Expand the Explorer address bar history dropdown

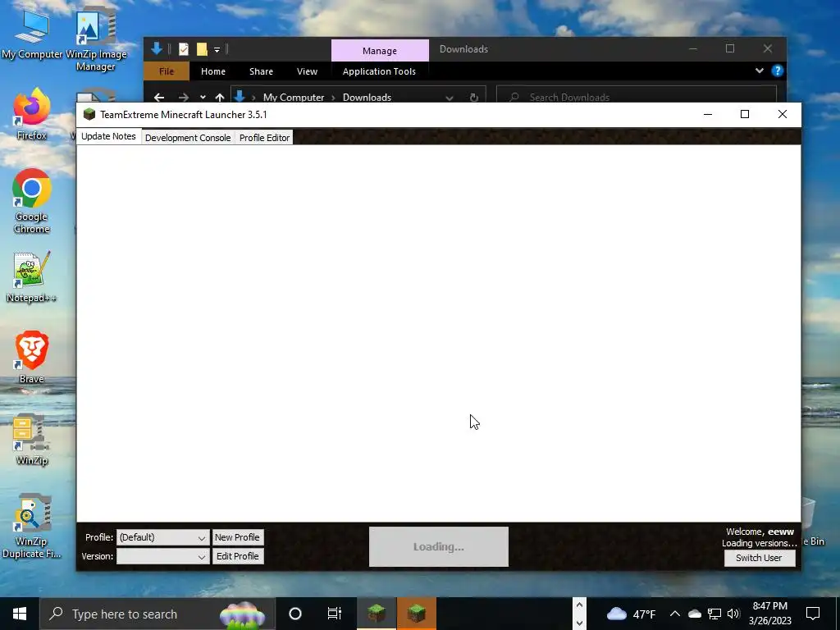click(450, 98)
